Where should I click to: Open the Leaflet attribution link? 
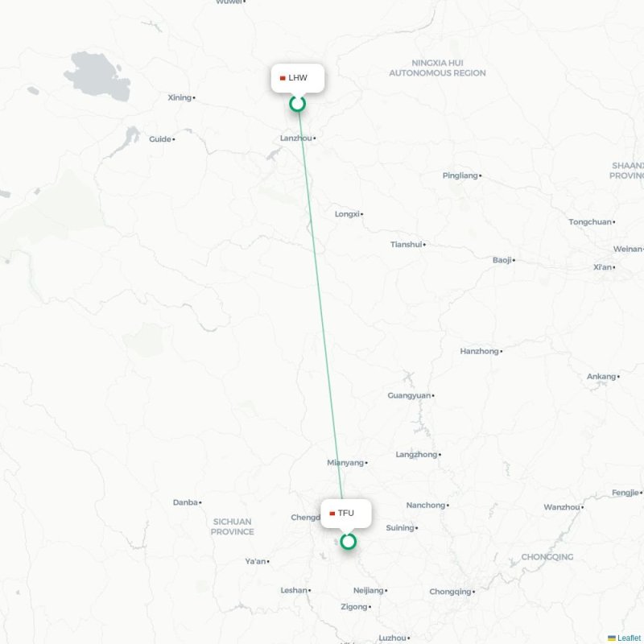pyautogui.click(x=629, y=638)
